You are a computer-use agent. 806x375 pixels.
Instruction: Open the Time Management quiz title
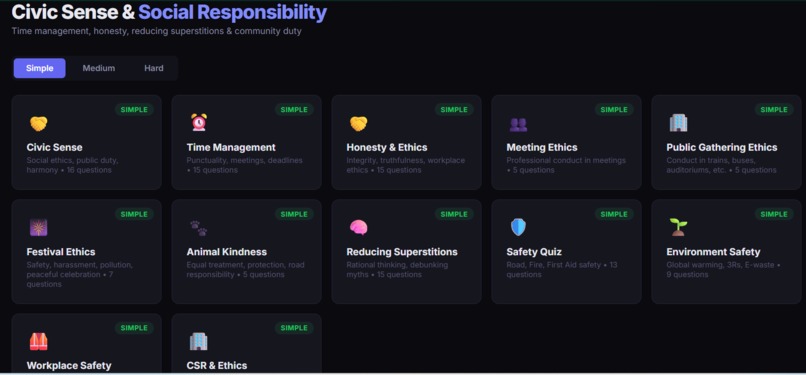(231, 147)
